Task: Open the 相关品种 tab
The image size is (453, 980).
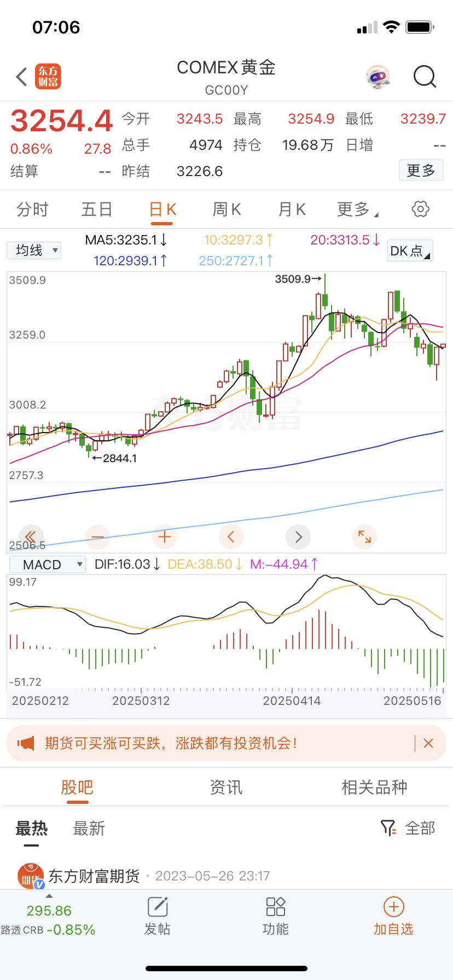Action: pyautogui.click(x=375, y=787)
